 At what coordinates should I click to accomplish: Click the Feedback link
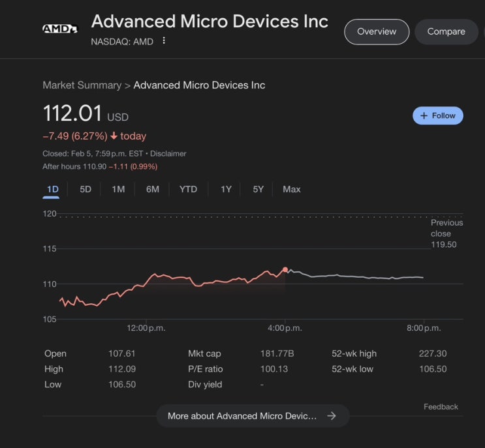[441, 407]
